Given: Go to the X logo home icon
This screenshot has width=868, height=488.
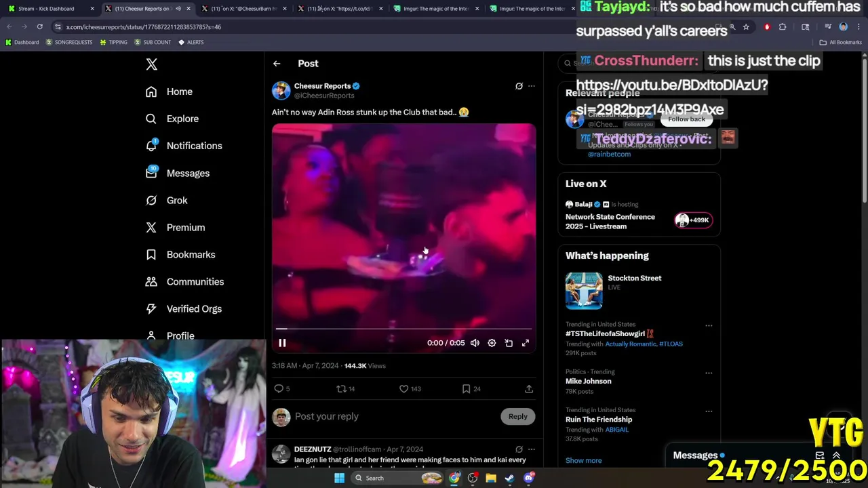Looking at the screenshot, I should pos(151,64).
